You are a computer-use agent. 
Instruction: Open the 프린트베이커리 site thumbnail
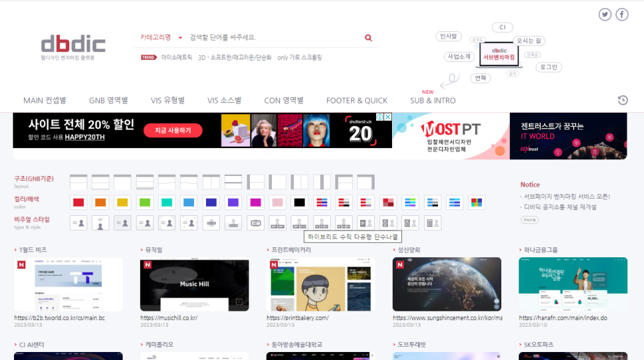(x=321, y=284)
